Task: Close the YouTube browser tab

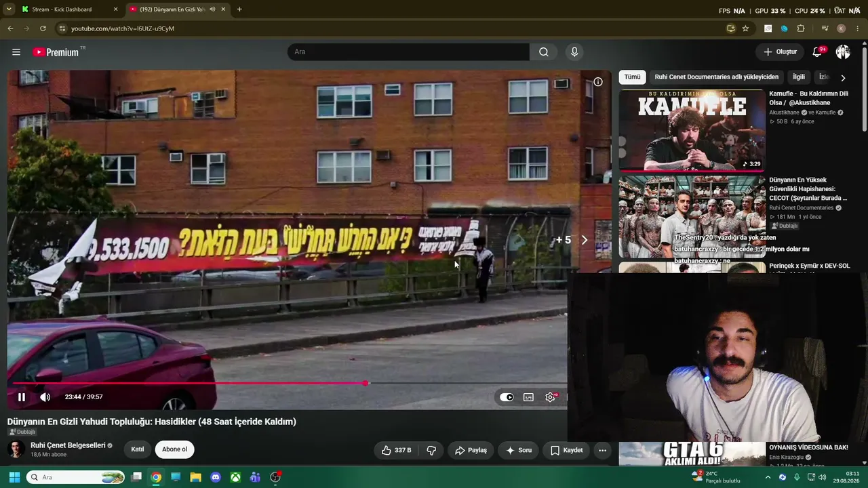Action: tap(223, 9)
